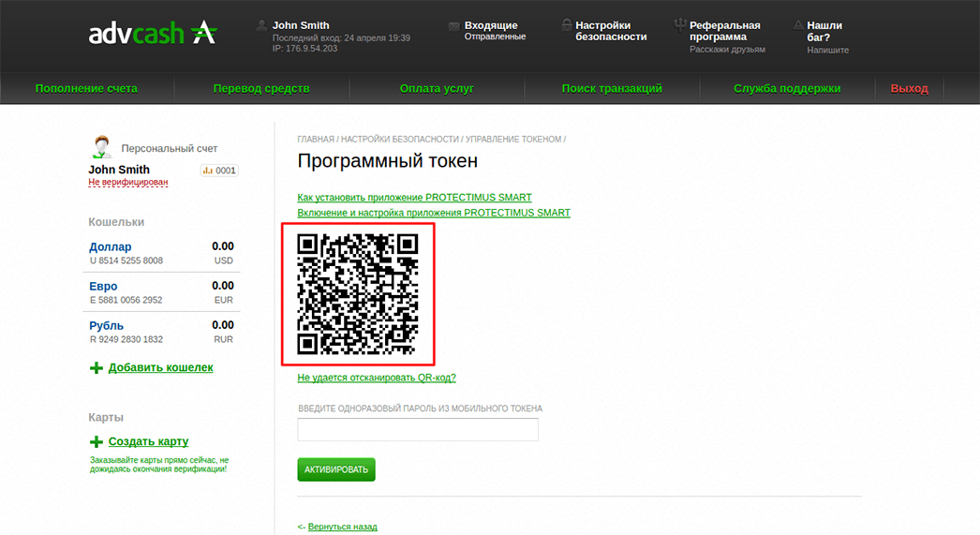This screenshot has height=535, width=980.
Task: Open Поиск транзакций menu
Action: pyautogui.click(x=611, y=89)
